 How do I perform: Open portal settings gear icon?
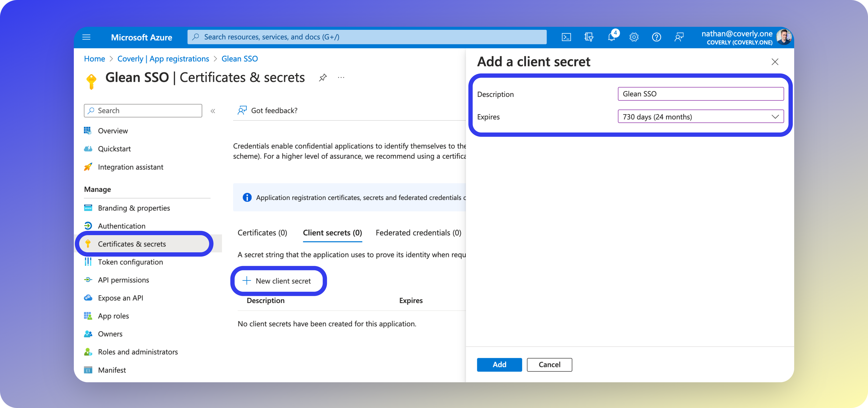click(x=634, y=37)
